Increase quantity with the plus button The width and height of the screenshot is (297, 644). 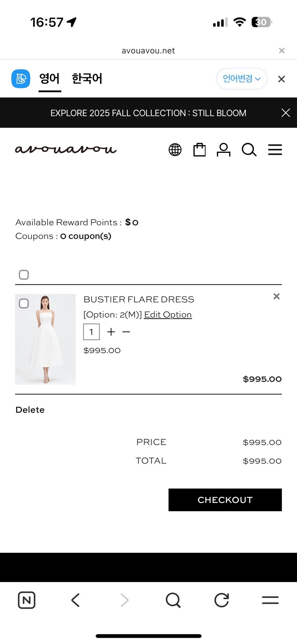point(111,332)
